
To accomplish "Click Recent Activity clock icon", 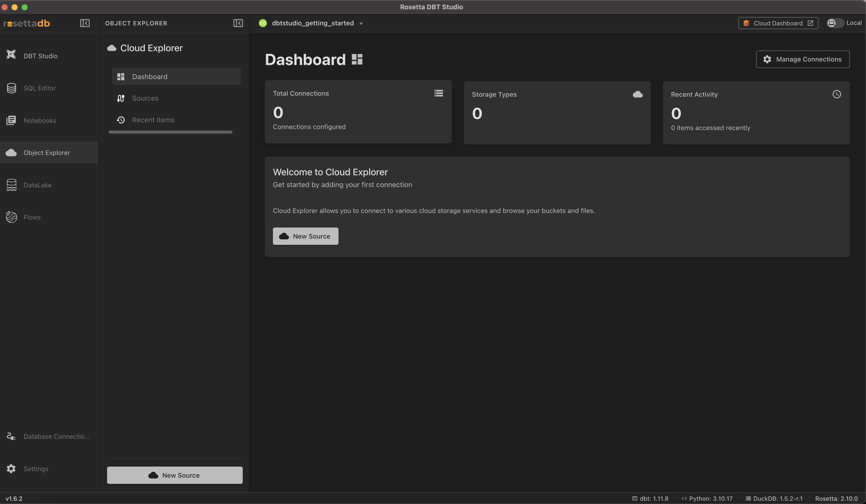I will coord(836,94).
